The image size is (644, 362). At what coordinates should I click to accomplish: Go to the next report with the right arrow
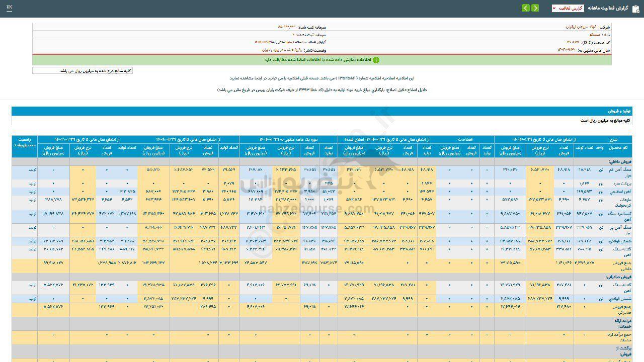(x=535, y=8)
